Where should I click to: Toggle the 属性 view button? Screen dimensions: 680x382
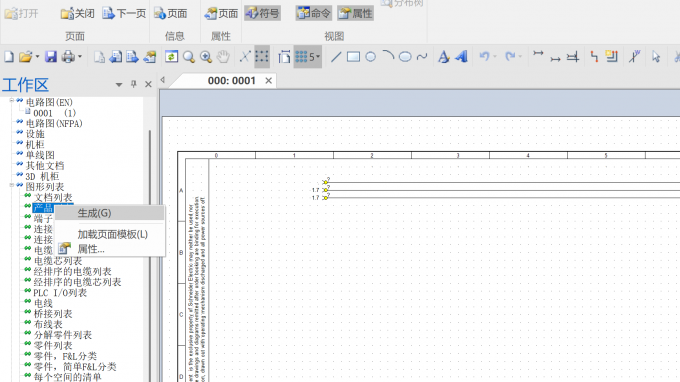click(x=356, y=13)
